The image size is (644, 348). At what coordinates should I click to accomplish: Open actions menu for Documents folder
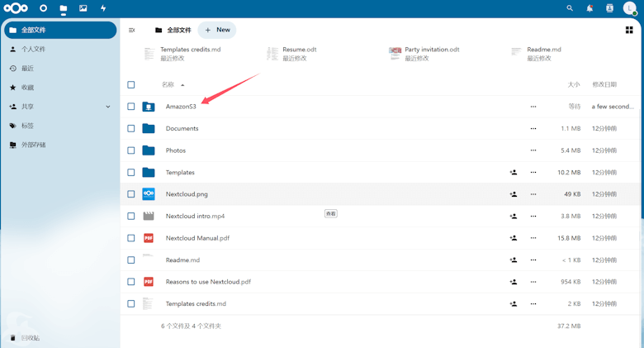click(533, 129)
